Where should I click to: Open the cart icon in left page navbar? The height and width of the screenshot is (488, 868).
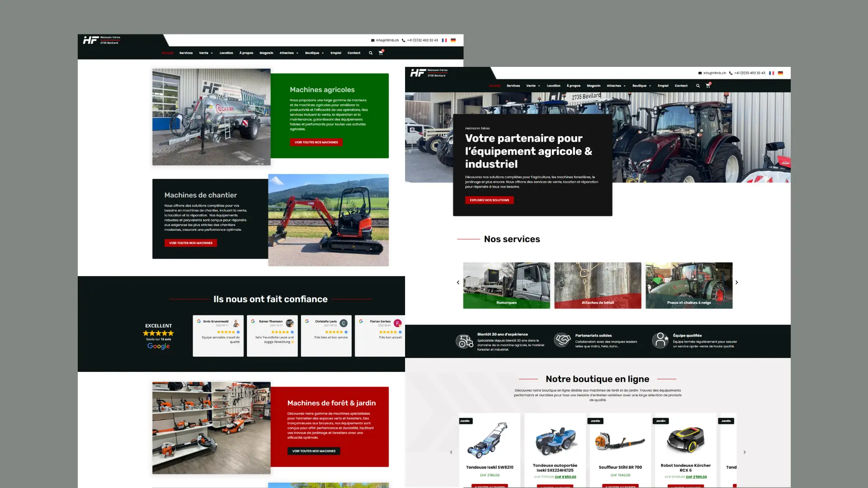(x=381, y=52)
